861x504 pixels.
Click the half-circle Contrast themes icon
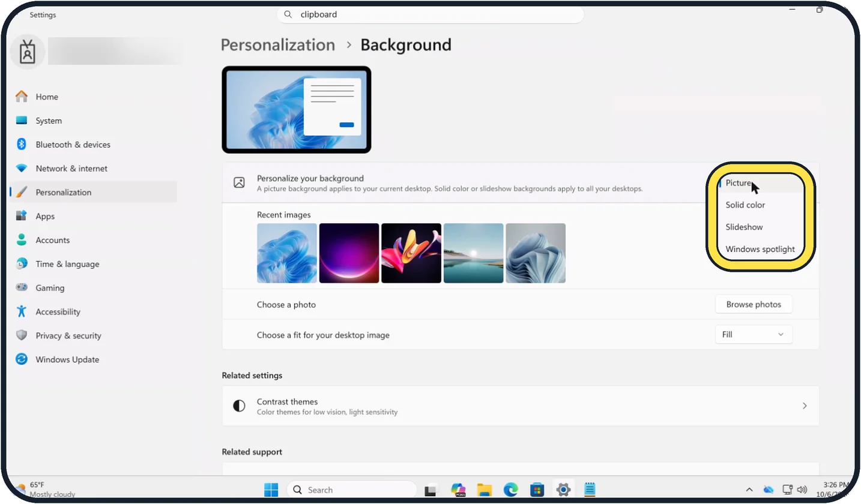pyautogui.click(x=239, y=406)
